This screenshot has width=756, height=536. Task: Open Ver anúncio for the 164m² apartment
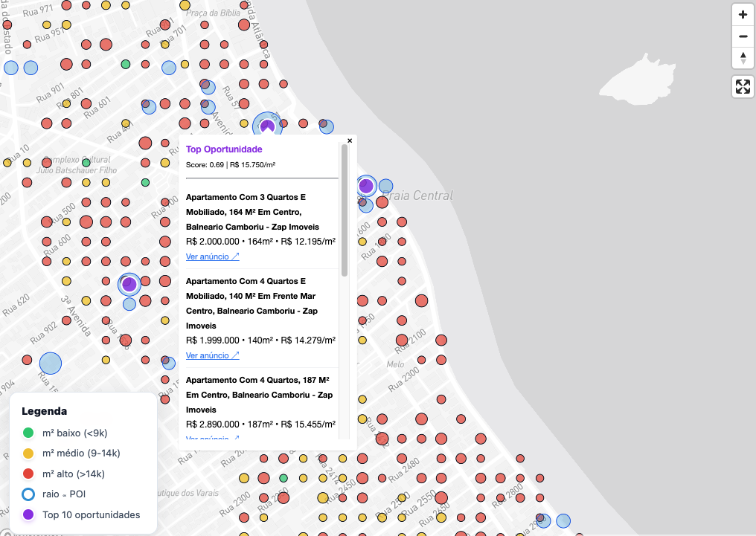(x=212, y=256)
